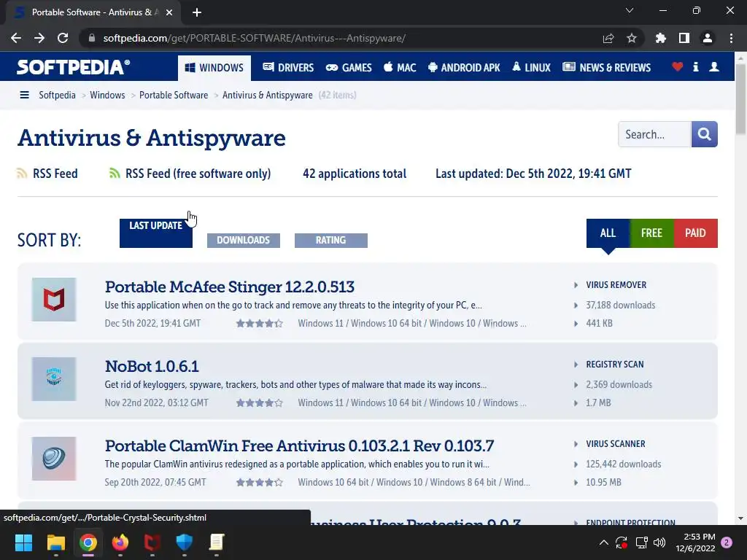
Task: Click the Softpedia breadcrumb link
Action: [x=57, y=96]
